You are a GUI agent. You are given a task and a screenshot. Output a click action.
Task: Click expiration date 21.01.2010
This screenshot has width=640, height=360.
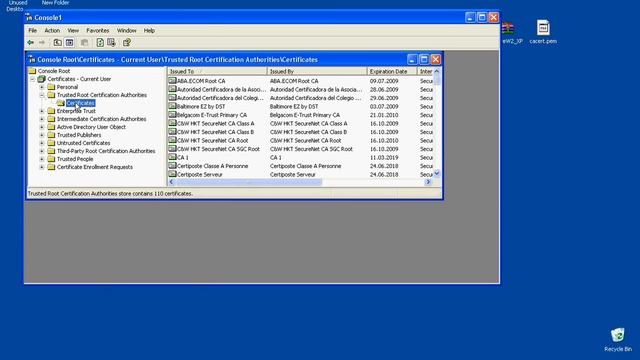[x=384, y=115]
